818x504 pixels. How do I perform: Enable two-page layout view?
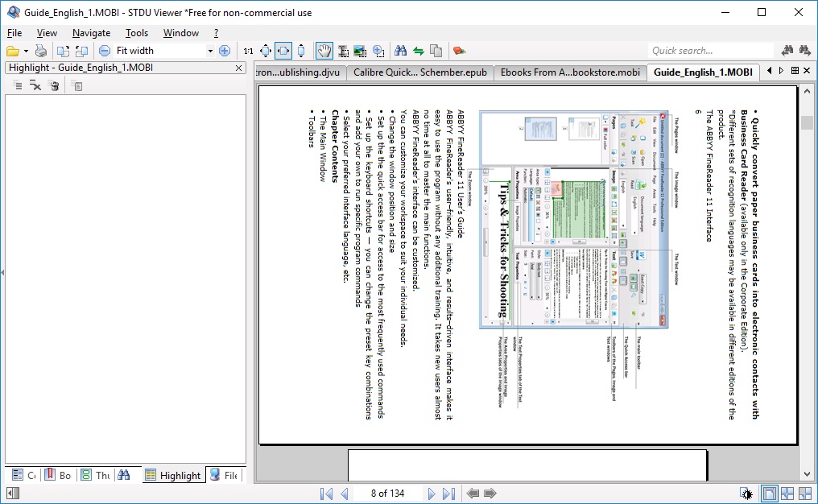click(787, 492)
